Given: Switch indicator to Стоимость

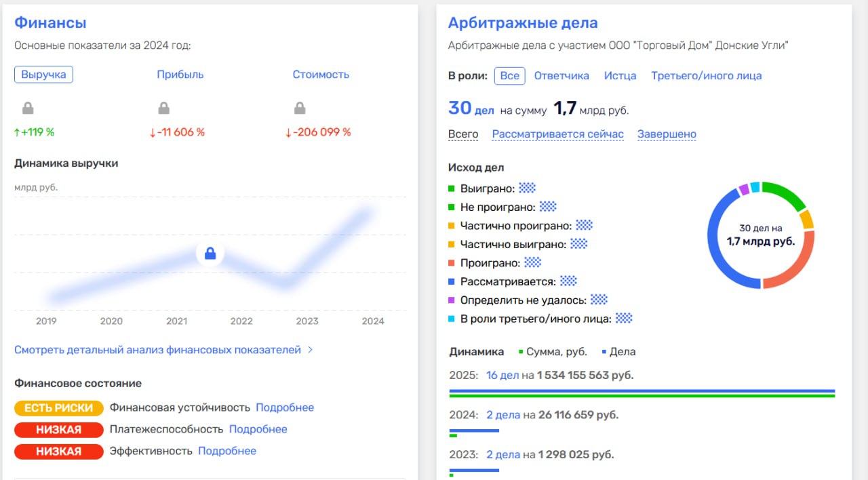Looking at the screenshot, I should [321, 75].
